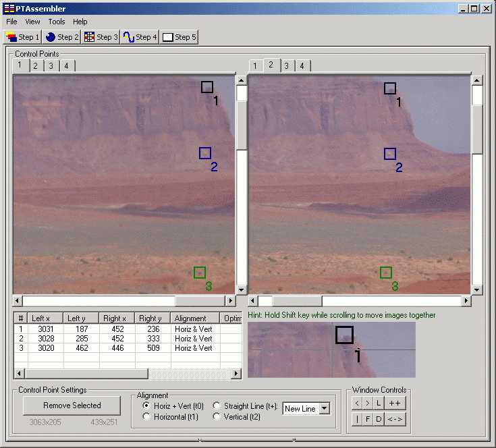Select left pane image tab 3

point(51,66)
